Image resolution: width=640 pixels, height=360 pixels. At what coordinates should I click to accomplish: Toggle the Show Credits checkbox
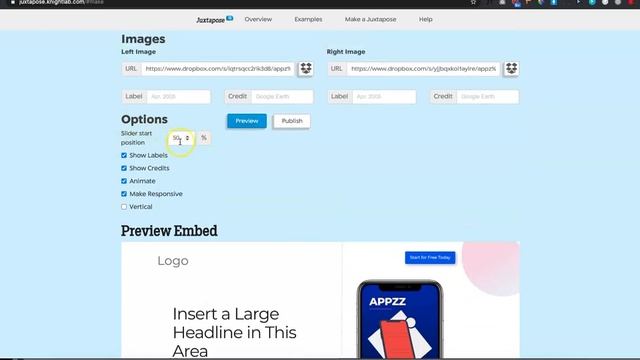click(x=124, y=168)
